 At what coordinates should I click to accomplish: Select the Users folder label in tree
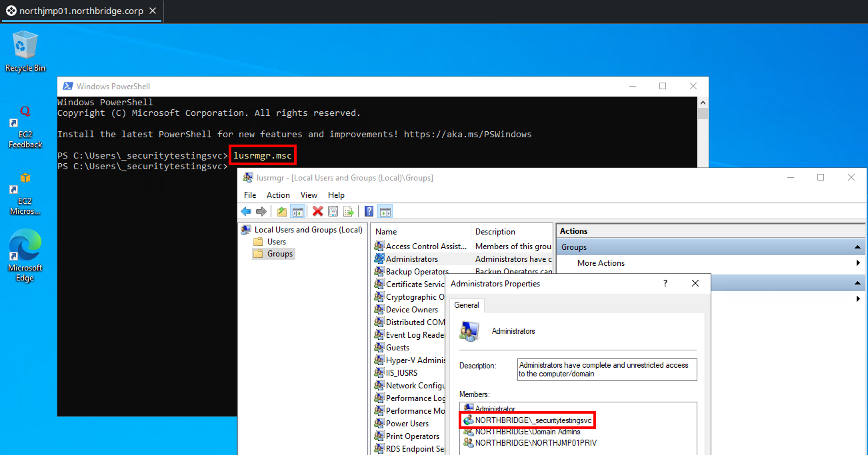click(x=277, y=242)
